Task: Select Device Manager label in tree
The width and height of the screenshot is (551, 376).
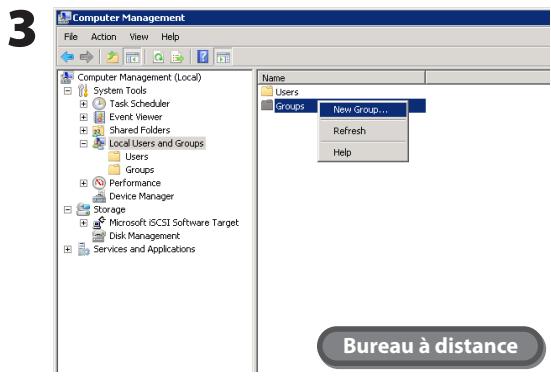Action: (x=142, y=196)
